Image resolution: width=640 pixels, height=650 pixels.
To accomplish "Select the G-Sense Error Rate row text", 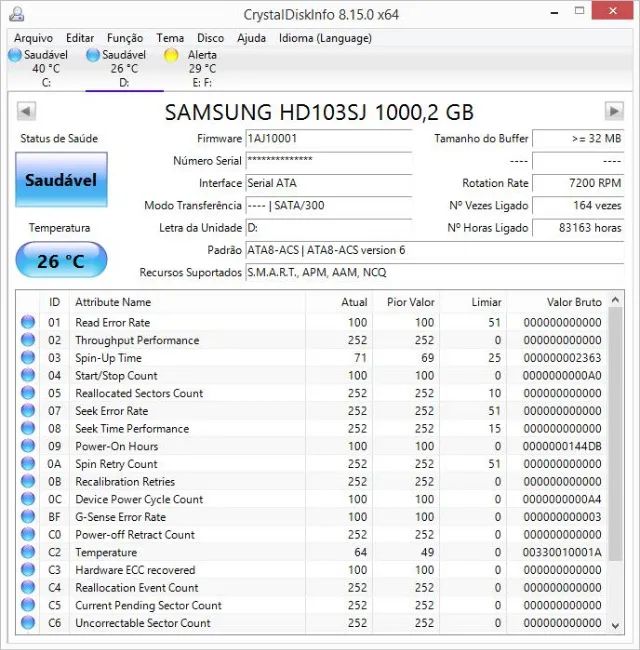I will [x=120, y=517].
